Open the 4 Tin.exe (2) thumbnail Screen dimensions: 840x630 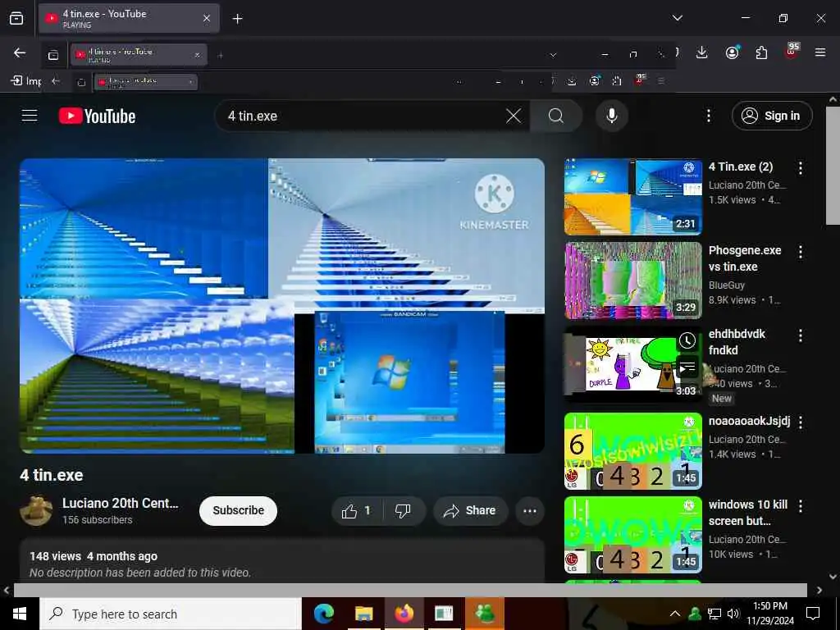[x=633, y=197]
